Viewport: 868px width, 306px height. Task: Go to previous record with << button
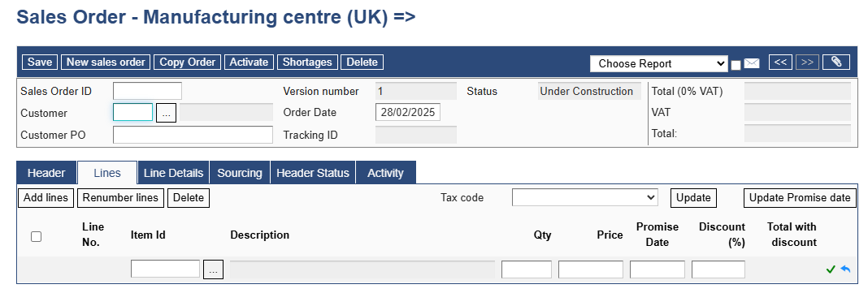coord(780,62)
